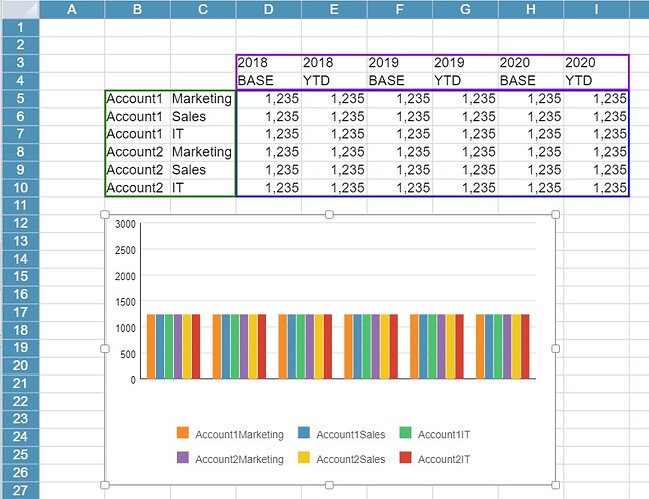649x499 pixels.
Task: Click the chart's bottom-center resize handle
Action: 330,483
